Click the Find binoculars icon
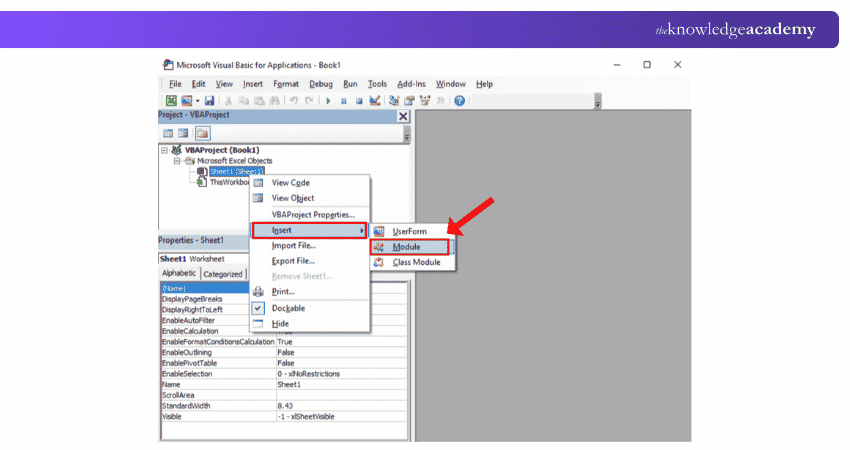Image resolution: width=850 pixels, height=450 pixels. tap(274, 100)
